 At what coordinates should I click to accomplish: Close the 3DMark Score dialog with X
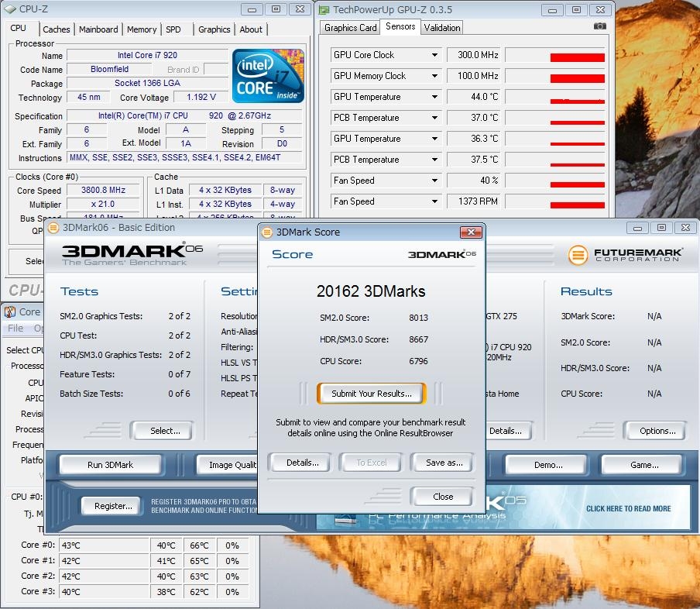pyautogui.click(x=471, y=232)
